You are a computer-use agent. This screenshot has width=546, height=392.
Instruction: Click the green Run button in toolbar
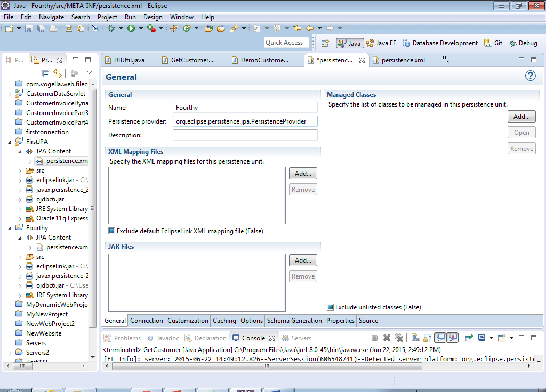click(x=131, y=28)
